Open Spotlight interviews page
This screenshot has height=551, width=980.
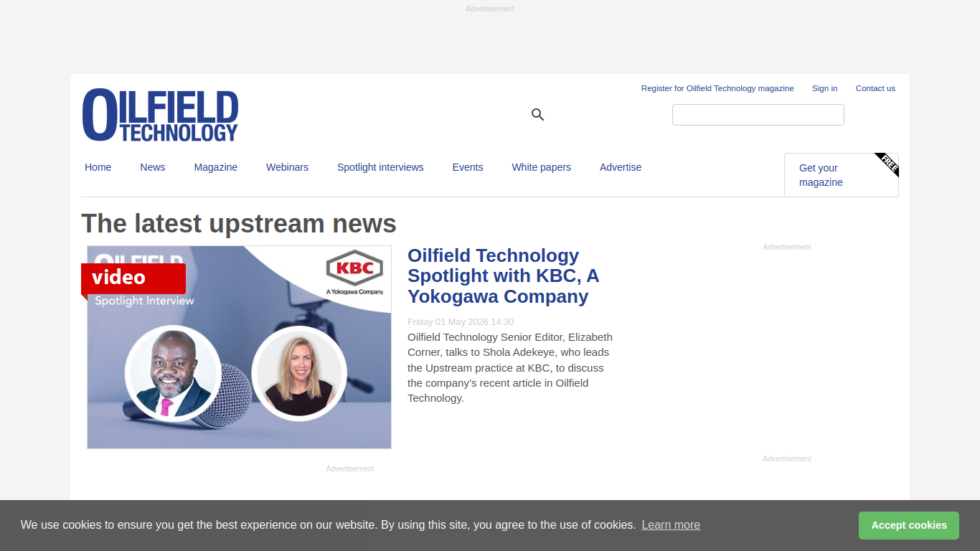click(380, 167)
